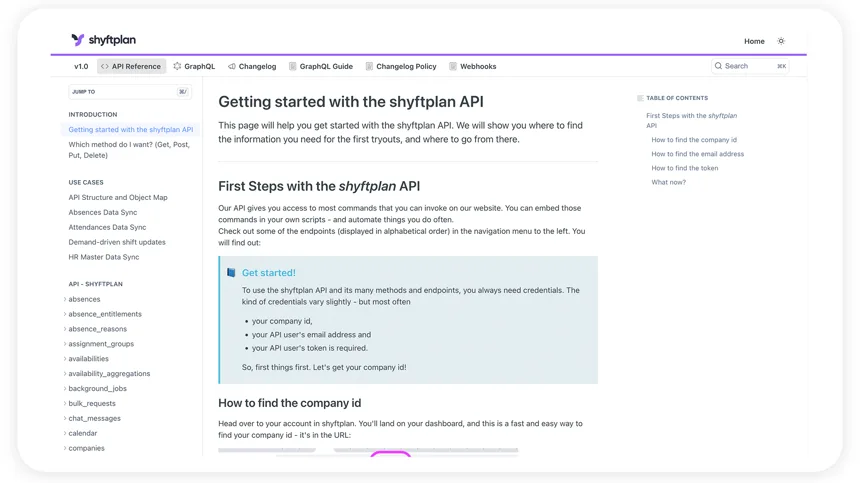Jump to 'How to find the token'
Viewport: 860px width, 483px height.
pyautogui.click(x=684, y=168)
